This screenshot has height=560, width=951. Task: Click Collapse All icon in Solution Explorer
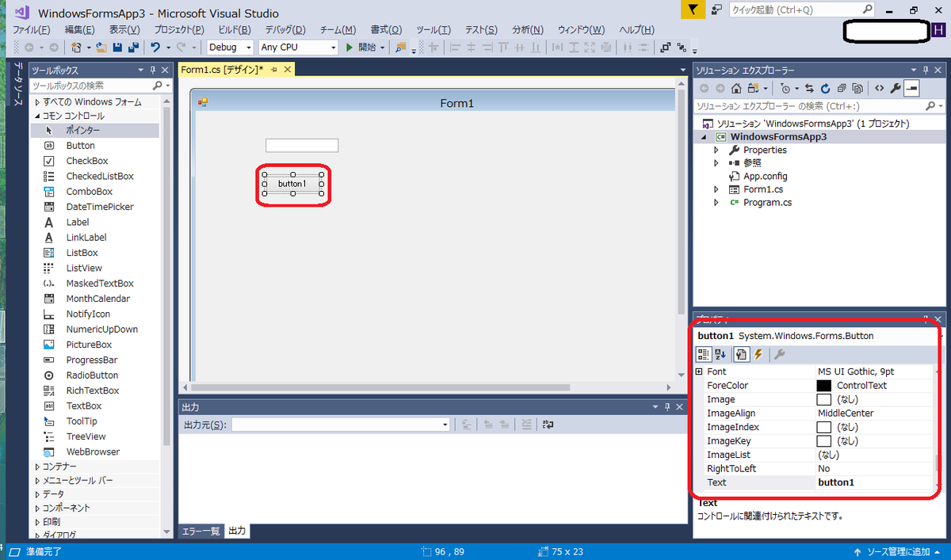tap(841, 88)
